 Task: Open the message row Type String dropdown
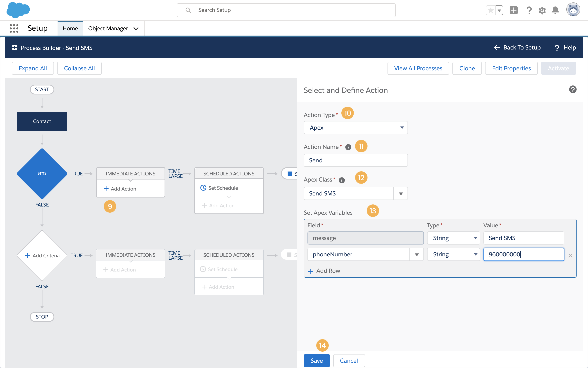453,238
